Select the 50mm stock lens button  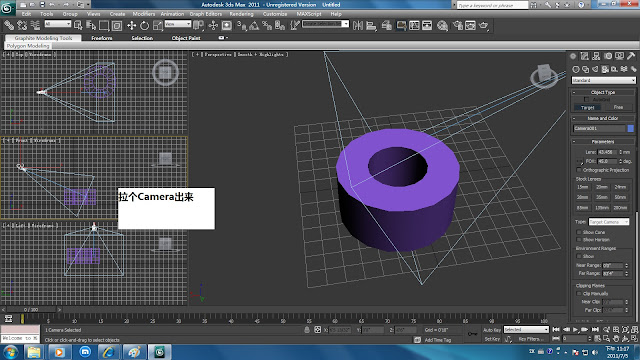point(620,197)
